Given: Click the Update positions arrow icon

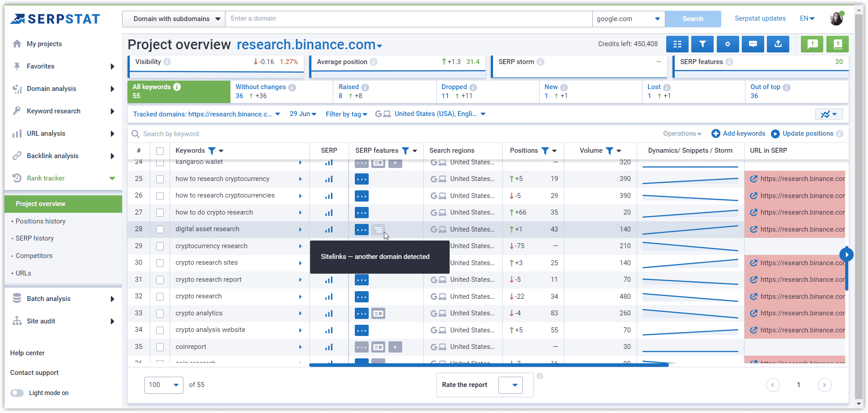Looking at the screenshot, I should click(x=775, y=133).
